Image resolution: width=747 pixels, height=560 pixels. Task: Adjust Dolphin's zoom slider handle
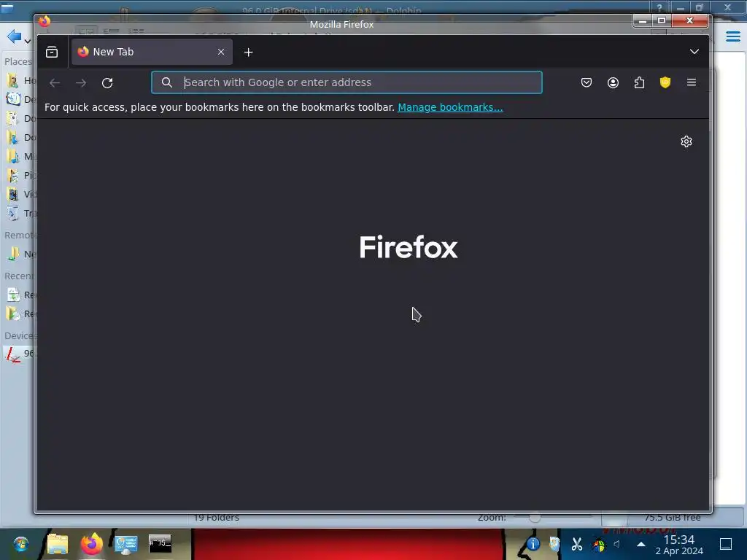coord(535,517)
